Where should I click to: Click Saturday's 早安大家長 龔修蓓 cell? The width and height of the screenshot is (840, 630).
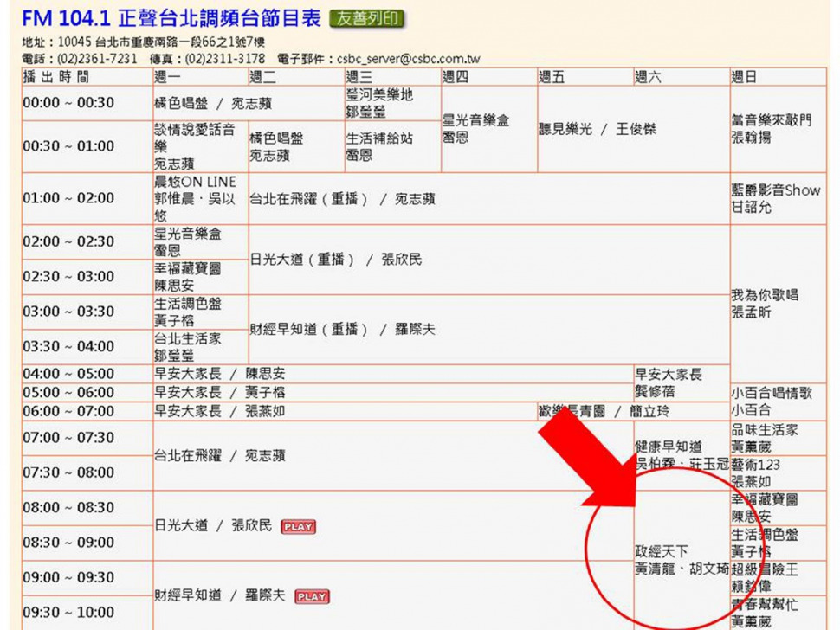(682, 382)
